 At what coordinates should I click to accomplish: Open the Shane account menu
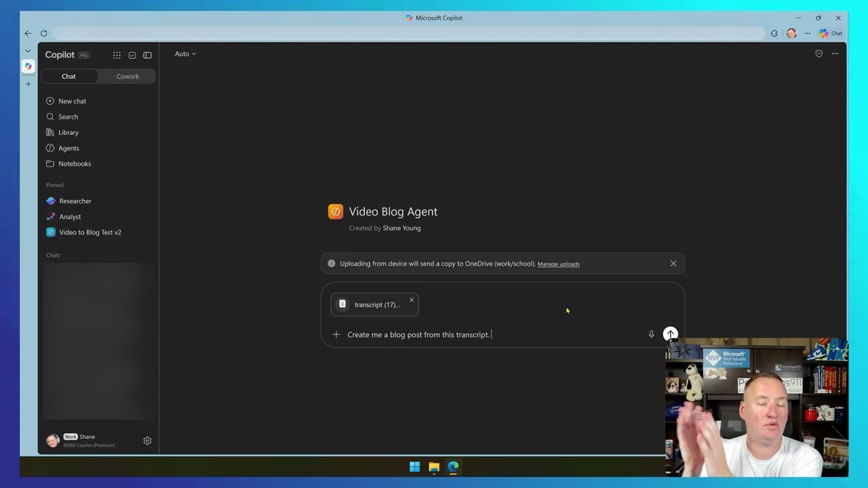coord(81,441)
